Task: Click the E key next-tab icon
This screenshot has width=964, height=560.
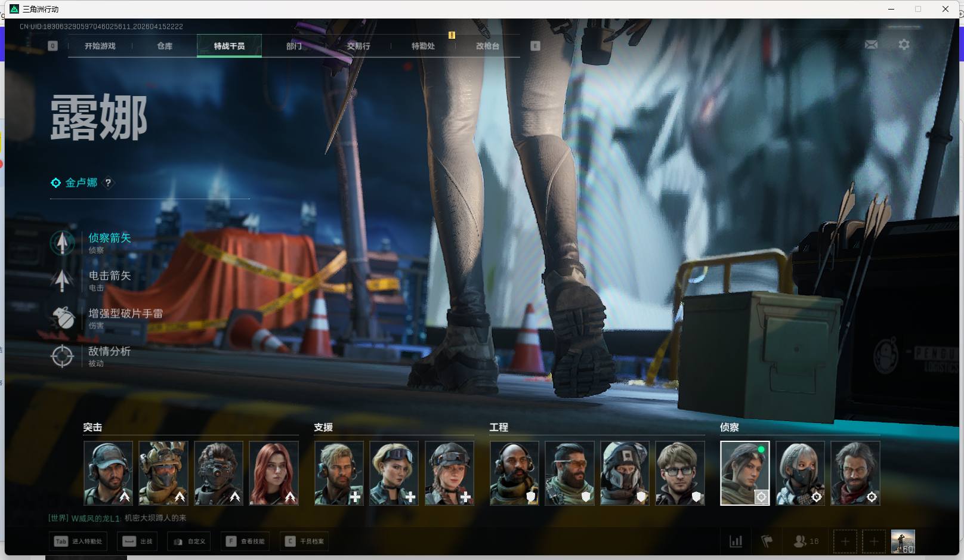Action: 535,46
